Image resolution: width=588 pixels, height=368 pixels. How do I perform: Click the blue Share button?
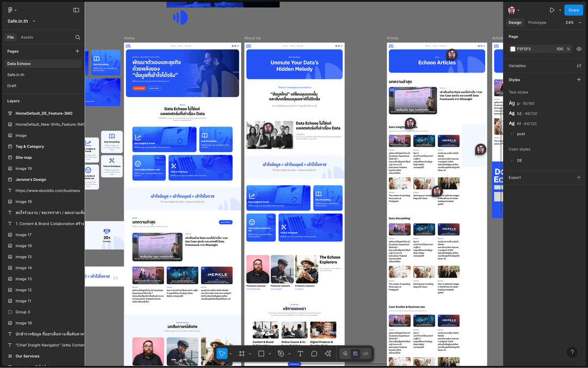point(573,10)
